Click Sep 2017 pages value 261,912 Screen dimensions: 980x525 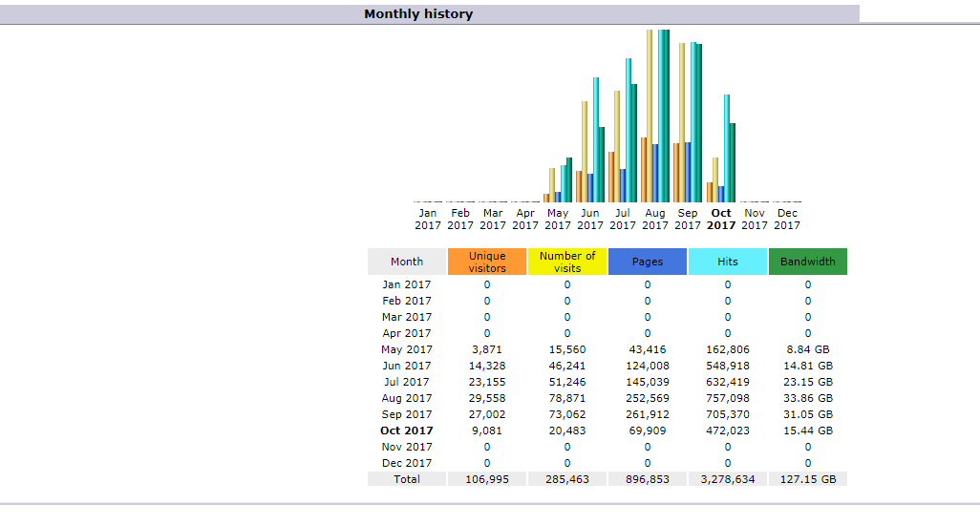[x=648, y=414]
